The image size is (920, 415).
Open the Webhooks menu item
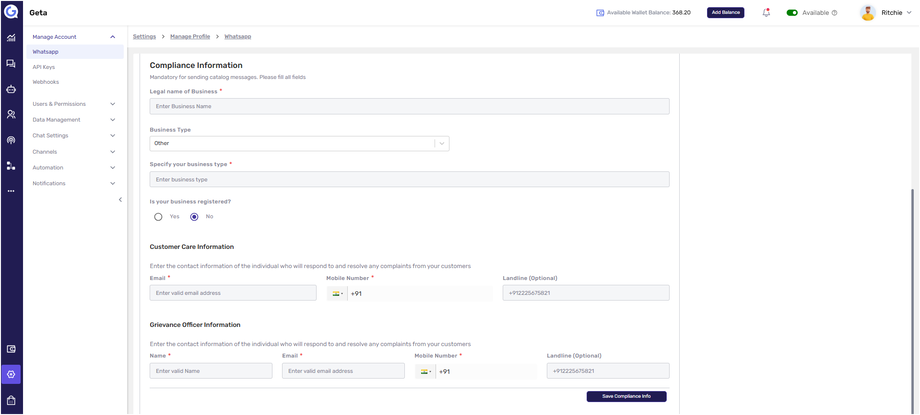coord(46,82)
